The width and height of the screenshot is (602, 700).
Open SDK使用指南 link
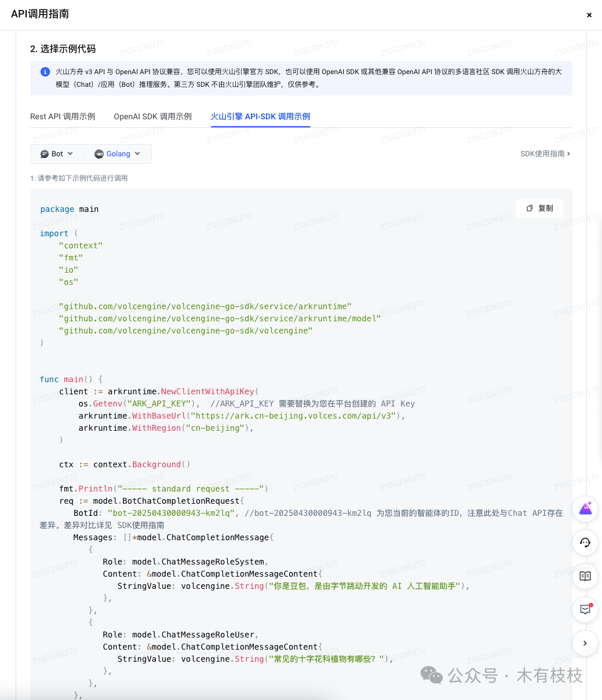coord(545,154)
